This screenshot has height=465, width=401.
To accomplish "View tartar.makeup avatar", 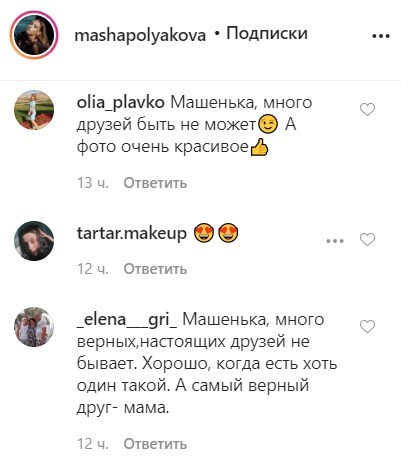I will pyautogui.click(x=34, y=240).
